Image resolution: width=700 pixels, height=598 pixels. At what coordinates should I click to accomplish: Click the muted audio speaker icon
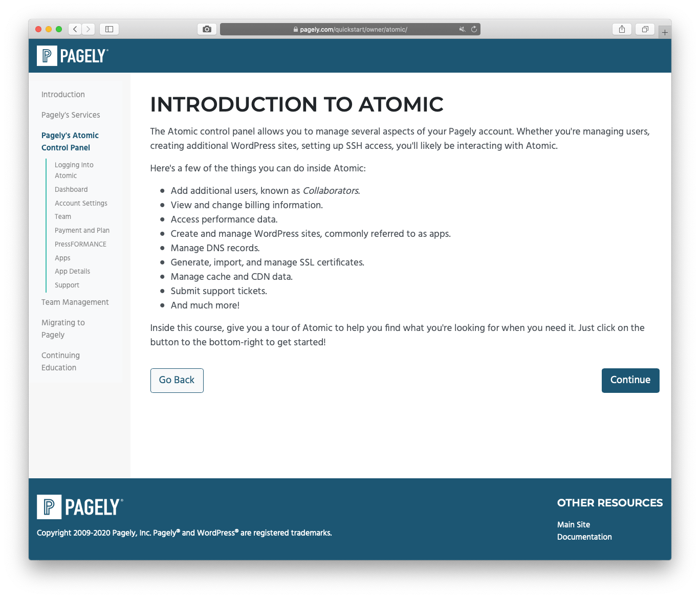pos(462,29)
